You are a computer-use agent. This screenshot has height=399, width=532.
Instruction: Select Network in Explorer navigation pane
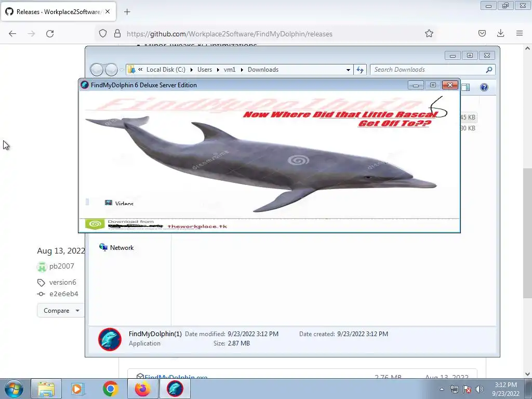(x=116, y=247)
